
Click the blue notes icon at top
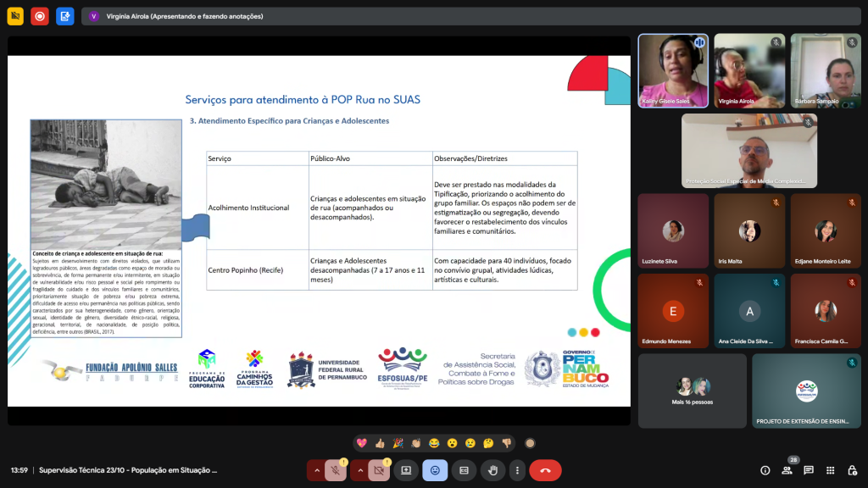click(x=65, y=16)
